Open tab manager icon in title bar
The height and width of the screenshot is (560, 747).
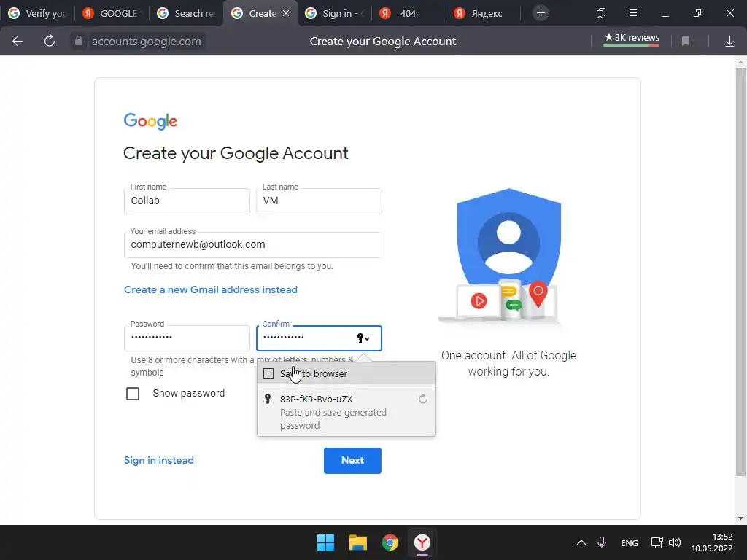(x=601, y=13)
